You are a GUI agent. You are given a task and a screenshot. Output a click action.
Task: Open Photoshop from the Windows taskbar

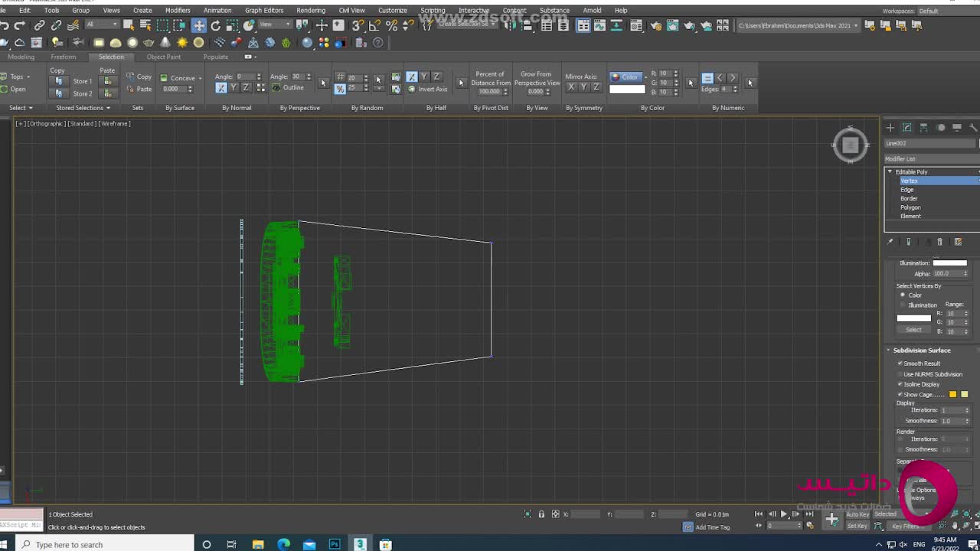click(x=335, y=544)
